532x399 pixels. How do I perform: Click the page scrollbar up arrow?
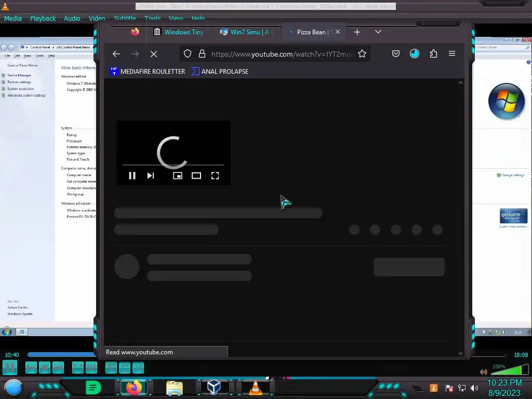[x=460, y=83]
